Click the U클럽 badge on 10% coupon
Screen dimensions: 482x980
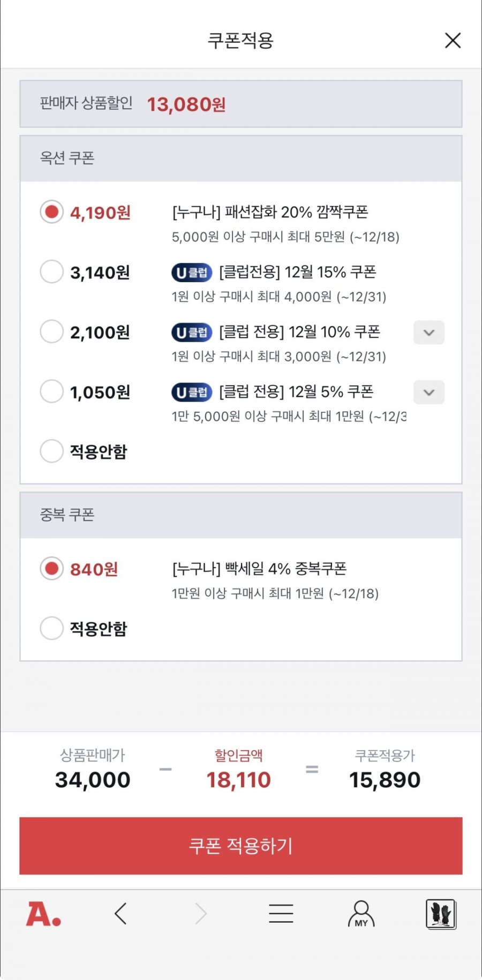(192, 333)
